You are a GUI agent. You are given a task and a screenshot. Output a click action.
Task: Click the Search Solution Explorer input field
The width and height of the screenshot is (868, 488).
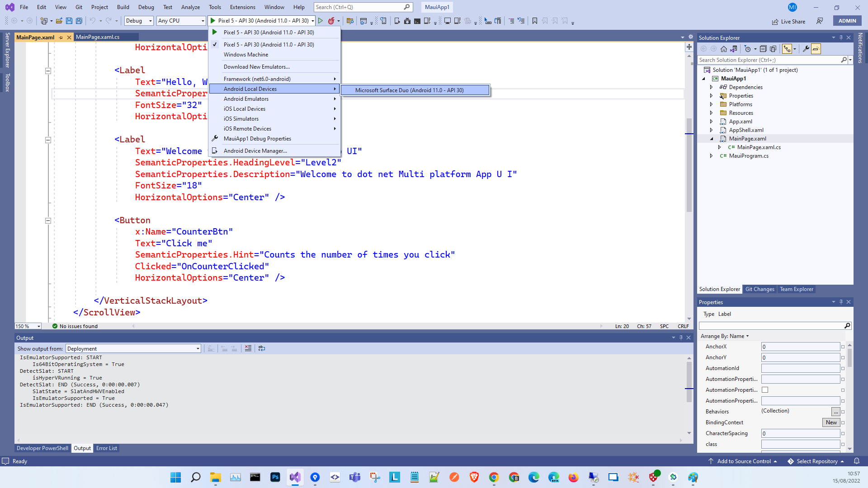tap(769, 60)
